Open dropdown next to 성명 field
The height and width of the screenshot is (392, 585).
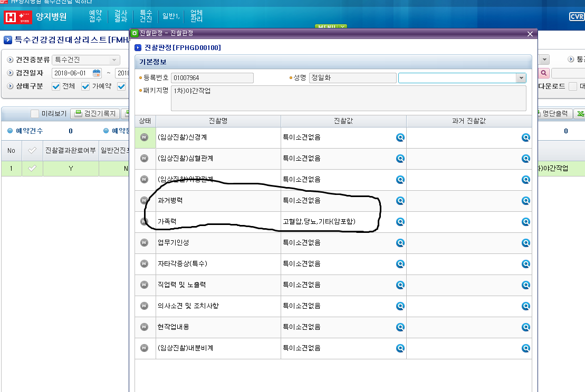pyautogui.click(x=521, y=78)
